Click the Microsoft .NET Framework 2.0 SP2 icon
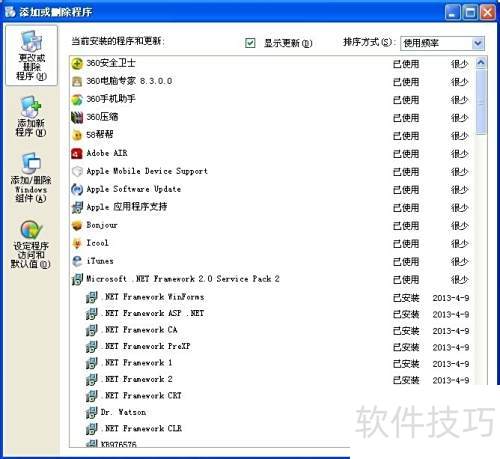500x459 pixels. (77, 279)
